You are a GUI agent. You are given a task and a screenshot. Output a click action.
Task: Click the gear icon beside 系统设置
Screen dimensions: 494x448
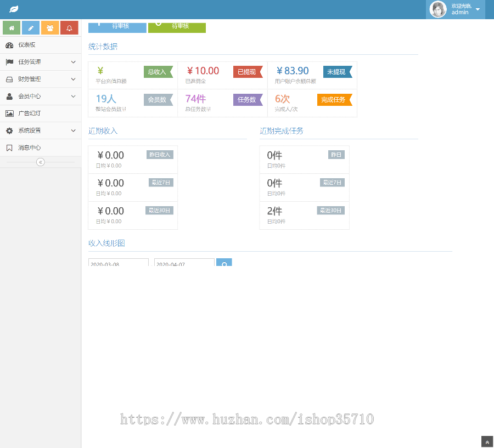point(9,131)
